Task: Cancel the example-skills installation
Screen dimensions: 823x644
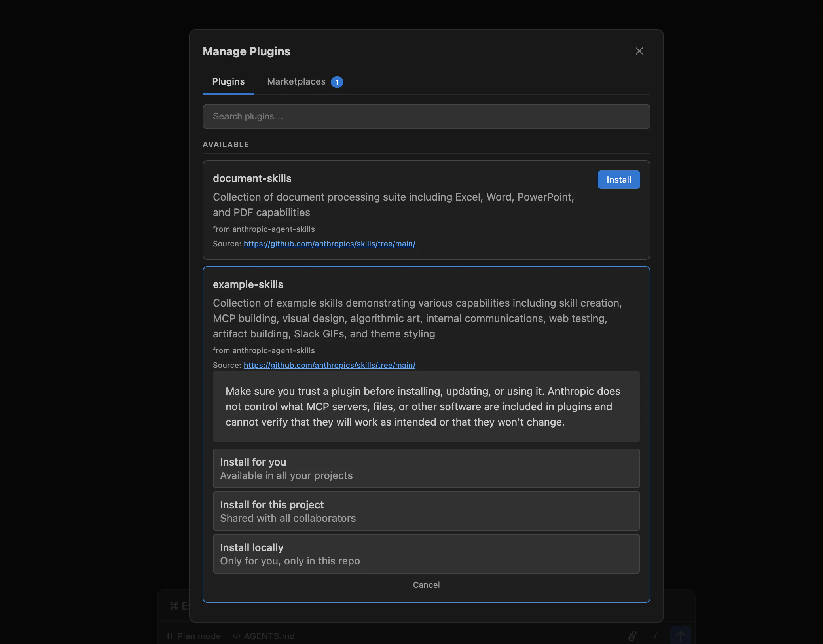Action: tap(426, 585)
